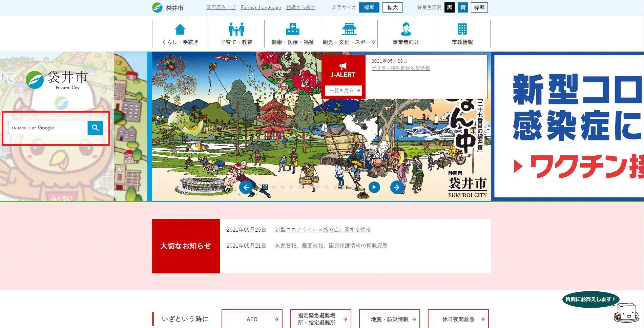This screenshot has width=644, height=328.
Task: Open ゲリラ・特殊部隊攻撃情報 alert link
Action: coord(401,68)
